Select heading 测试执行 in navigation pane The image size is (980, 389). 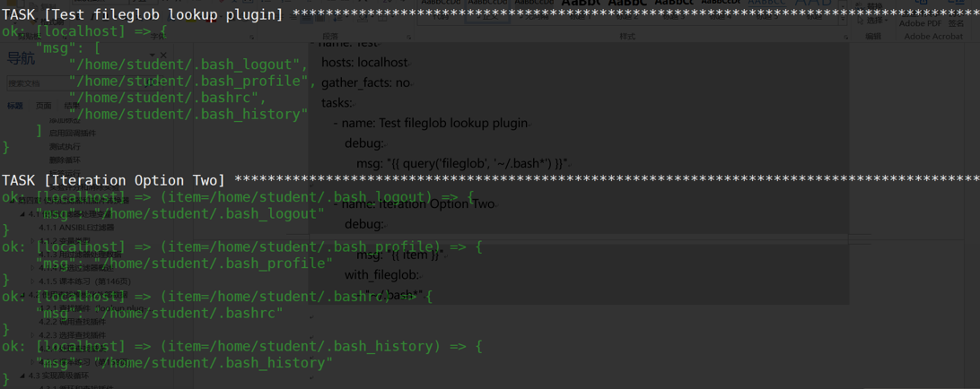[65, 147]
